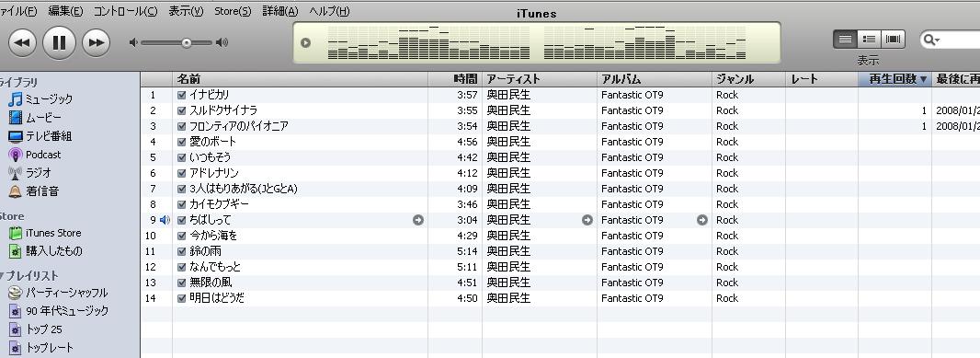This screenshot has width=980, height=358.
Task: Switch to album grouped view
Action: pyautogui.click(x=869, y=39)
